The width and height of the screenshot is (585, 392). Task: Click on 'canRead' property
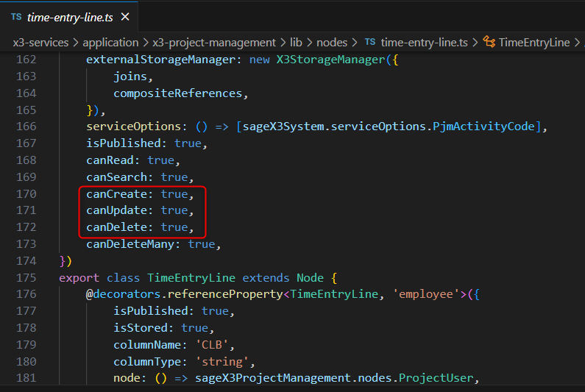click(110, 160)
